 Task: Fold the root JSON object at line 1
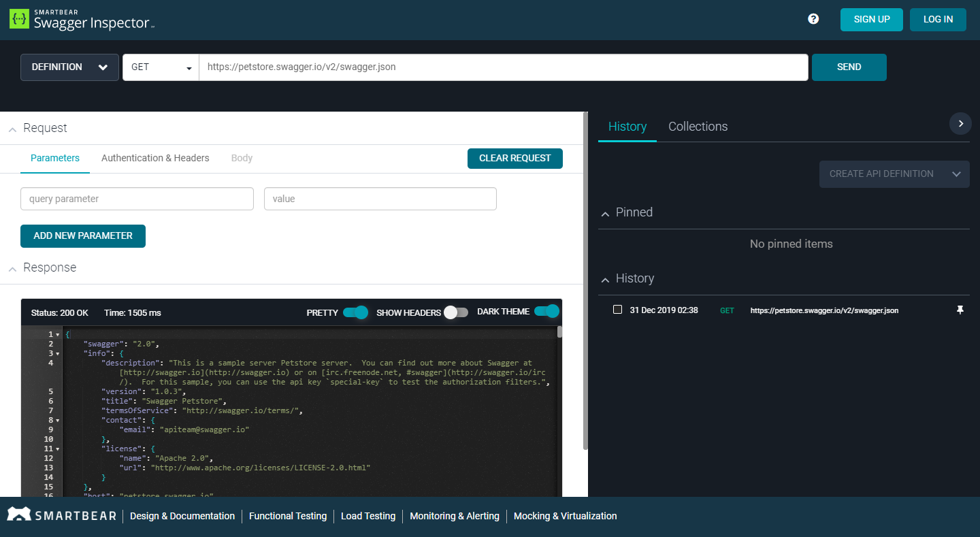[x=58, y=335]
